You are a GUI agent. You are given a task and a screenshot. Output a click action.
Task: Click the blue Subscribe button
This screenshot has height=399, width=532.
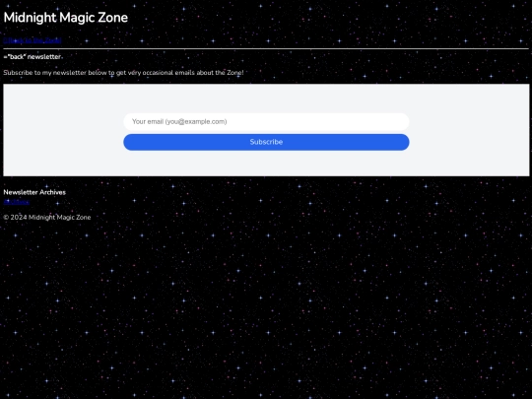point(266,142)
